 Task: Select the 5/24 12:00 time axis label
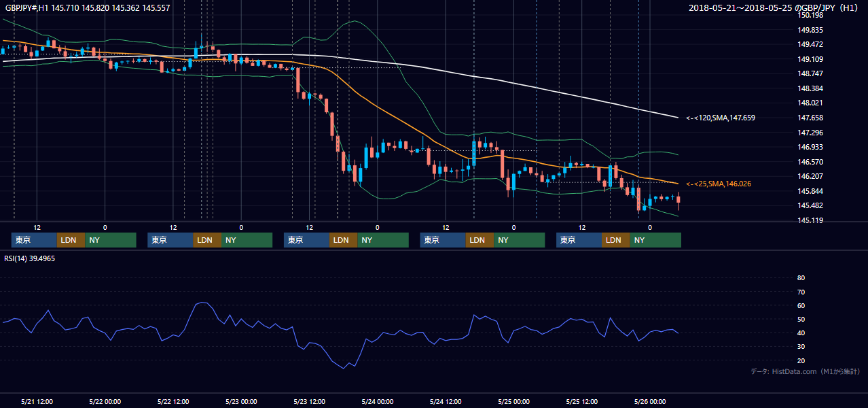[x=446, y=402]
